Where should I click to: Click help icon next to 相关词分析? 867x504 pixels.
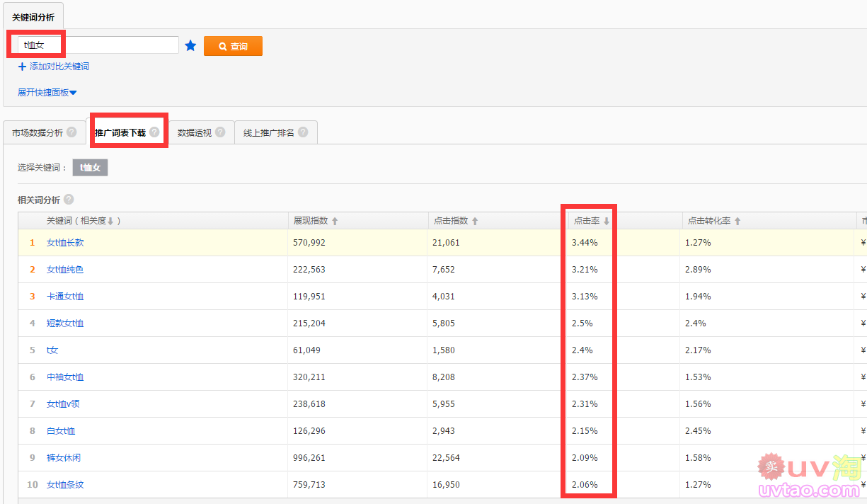(x=69, y=200)
